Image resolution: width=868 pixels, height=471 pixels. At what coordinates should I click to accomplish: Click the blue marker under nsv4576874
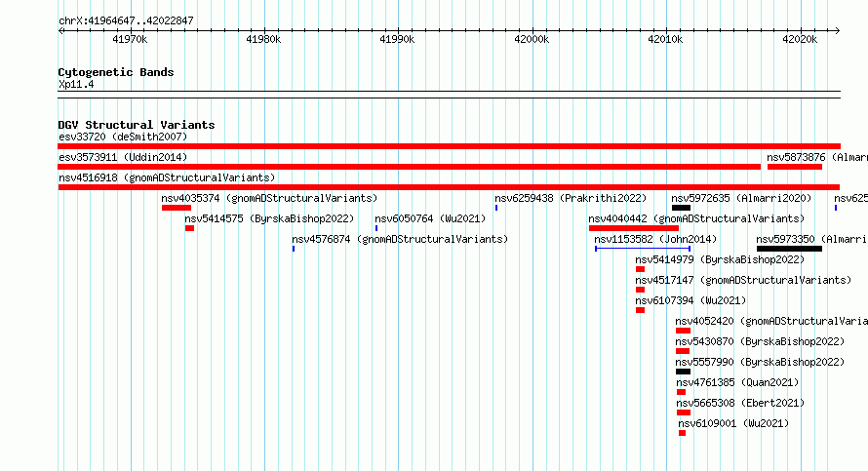pos(294,249)
